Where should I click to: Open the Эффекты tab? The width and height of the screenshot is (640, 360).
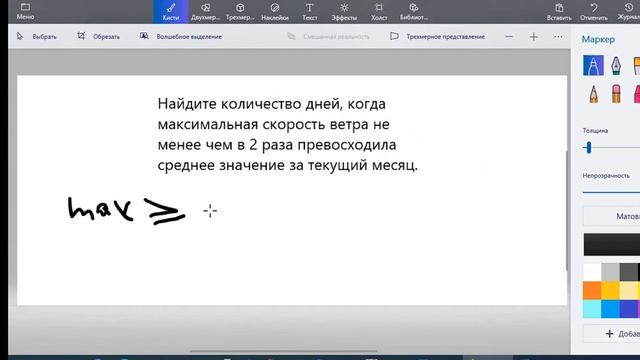click(344, 11)
